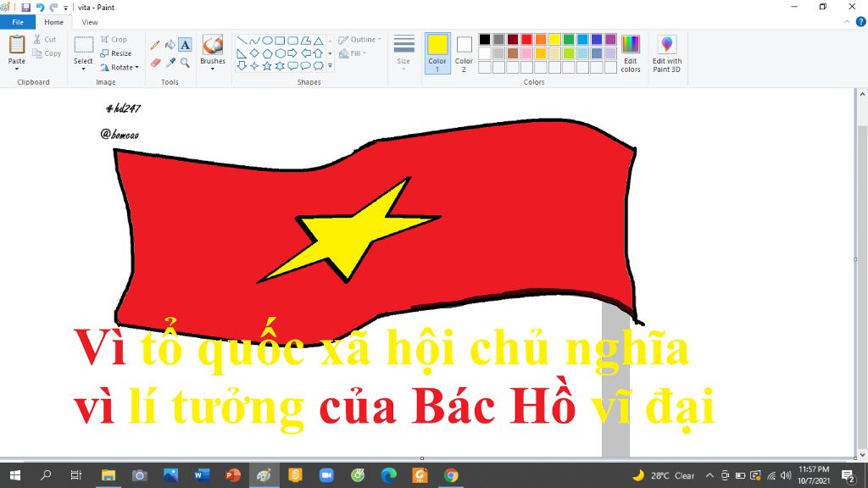This screenshot has width=868, height=488.
Task: Click the Resize button
Action: point(115,53)
